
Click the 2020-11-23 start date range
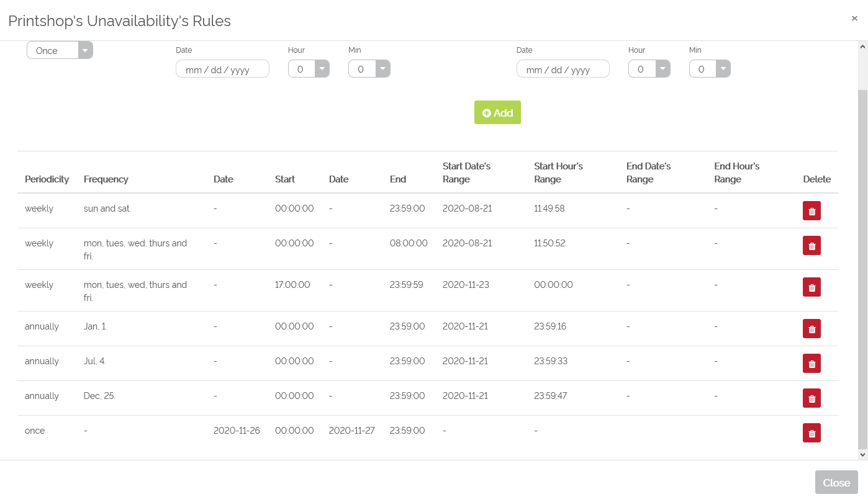[466, 285]
